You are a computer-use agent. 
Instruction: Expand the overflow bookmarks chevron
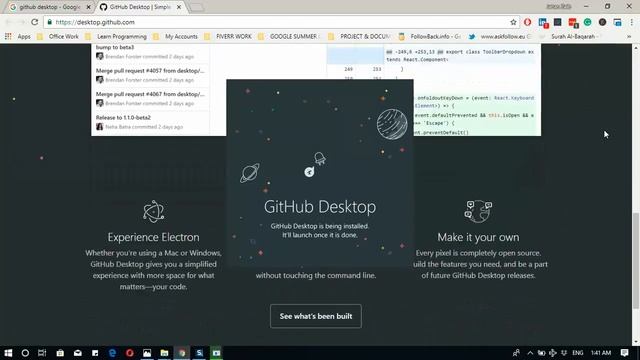click(x=629, y=36)
